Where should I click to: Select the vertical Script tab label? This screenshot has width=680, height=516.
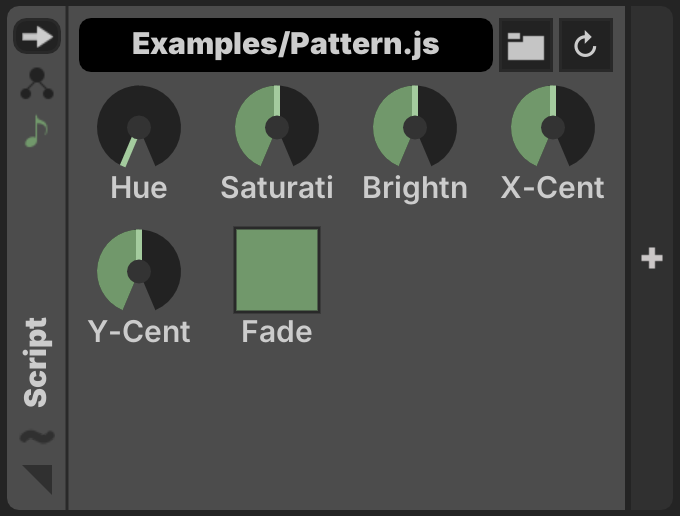(36, 362)
